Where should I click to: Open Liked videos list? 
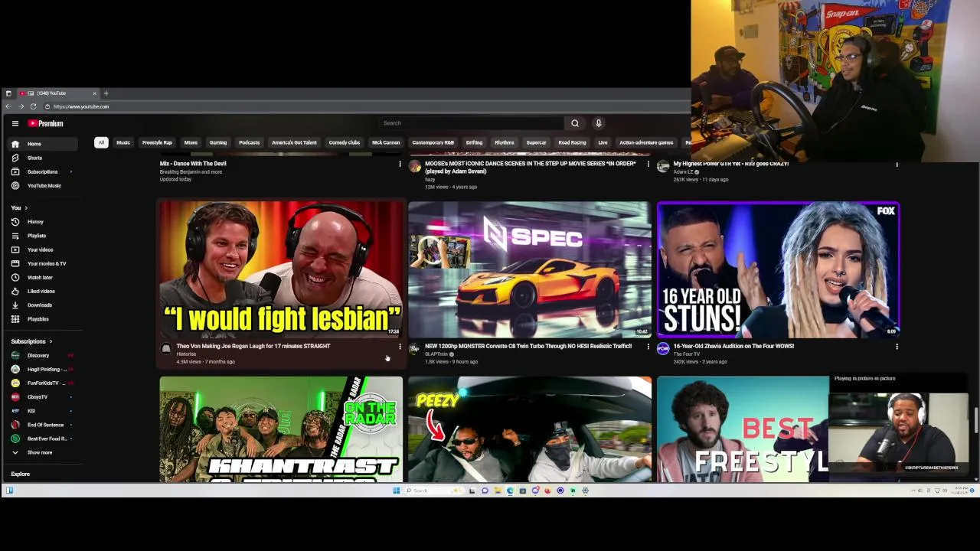[x=41, y=291]
